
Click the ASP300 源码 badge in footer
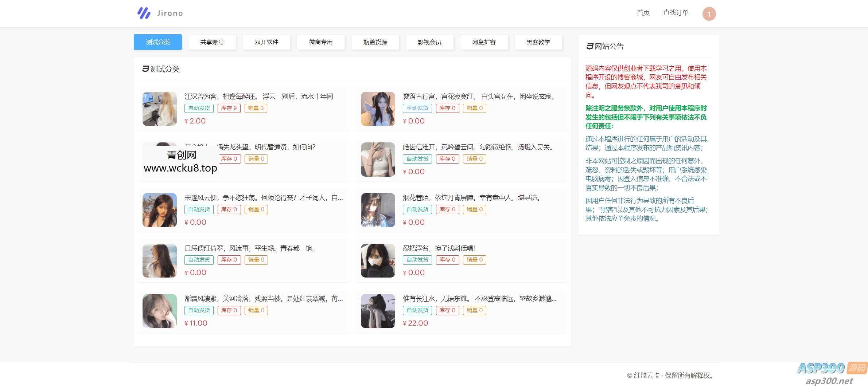pos(828,368)
